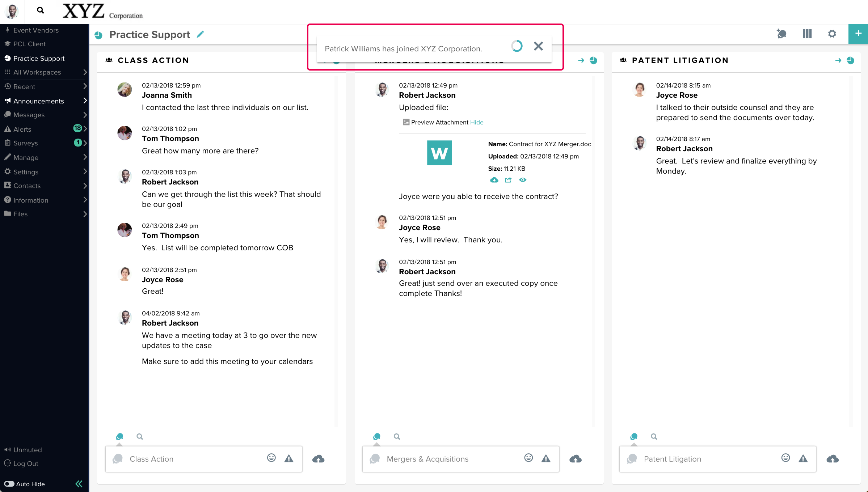Toggle the Auto Hide switch
The height and width of the screenshot is (492, 868).
pyautogui.click(x=9, y=484)
